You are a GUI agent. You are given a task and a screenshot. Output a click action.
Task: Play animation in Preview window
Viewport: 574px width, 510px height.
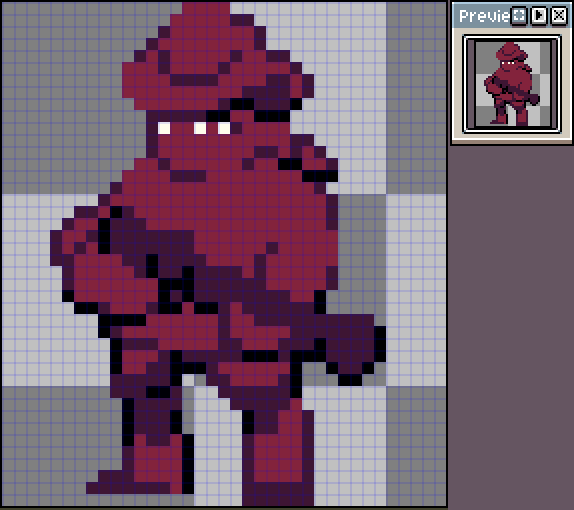point(539,16)
